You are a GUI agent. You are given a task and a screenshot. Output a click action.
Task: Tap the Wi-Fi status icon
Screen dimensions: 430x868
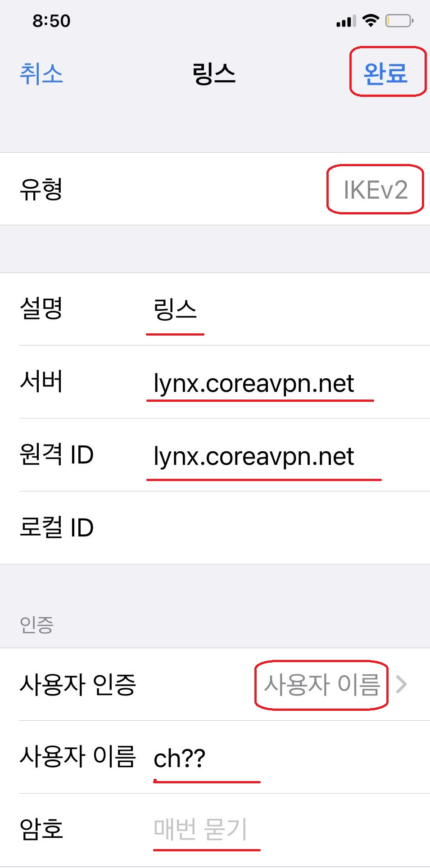click(371, 20)
